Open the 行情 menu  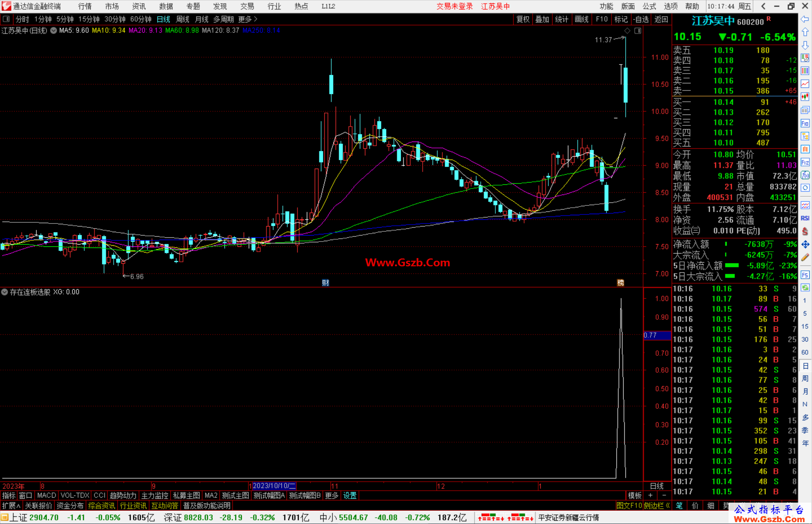point(85,6)
